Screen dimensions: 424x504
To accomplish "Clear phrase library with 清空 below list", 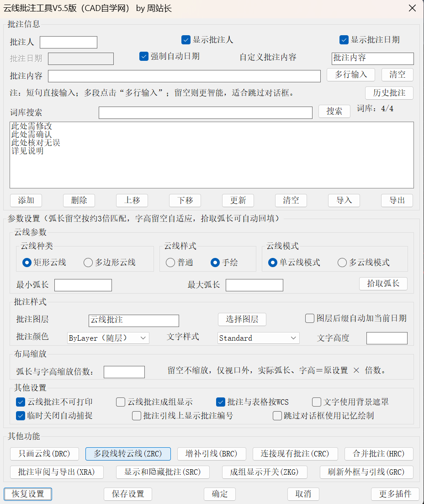I will pos(291,201).
